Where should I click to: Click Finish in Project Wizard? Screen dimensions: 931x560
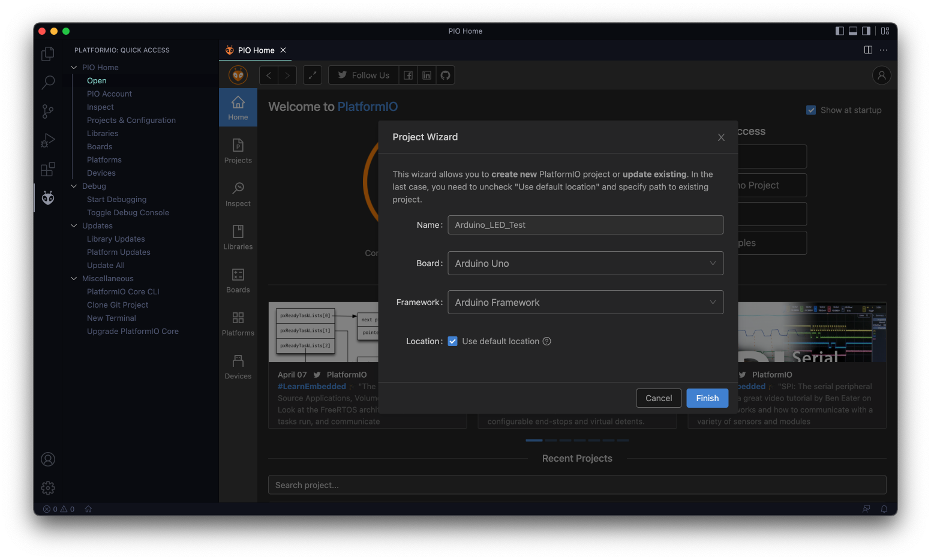pos(707,398)
